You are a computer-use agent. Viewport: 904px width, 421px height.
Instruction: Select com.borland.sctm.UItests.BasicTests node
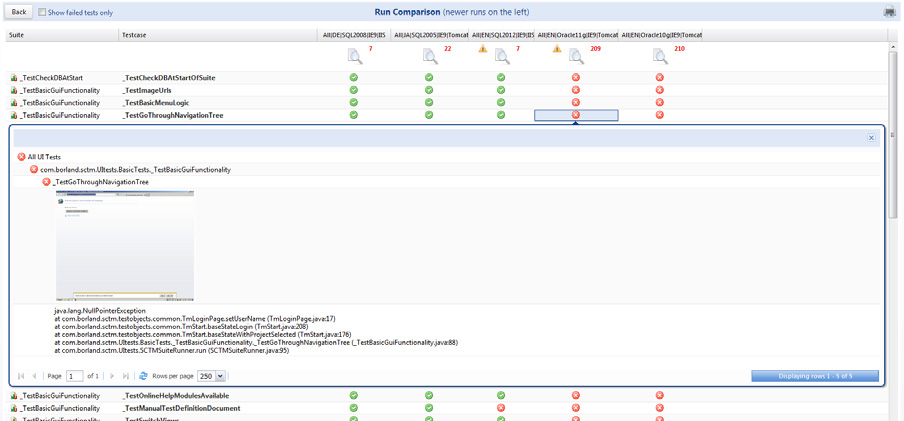tap(135, 170)
